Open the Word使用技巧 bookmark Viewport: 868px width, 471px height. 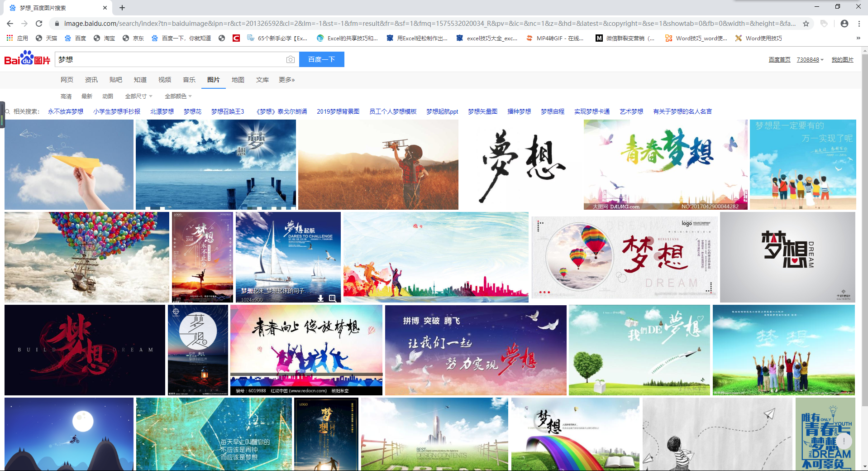pyautogui.click(x=758, y=38)
